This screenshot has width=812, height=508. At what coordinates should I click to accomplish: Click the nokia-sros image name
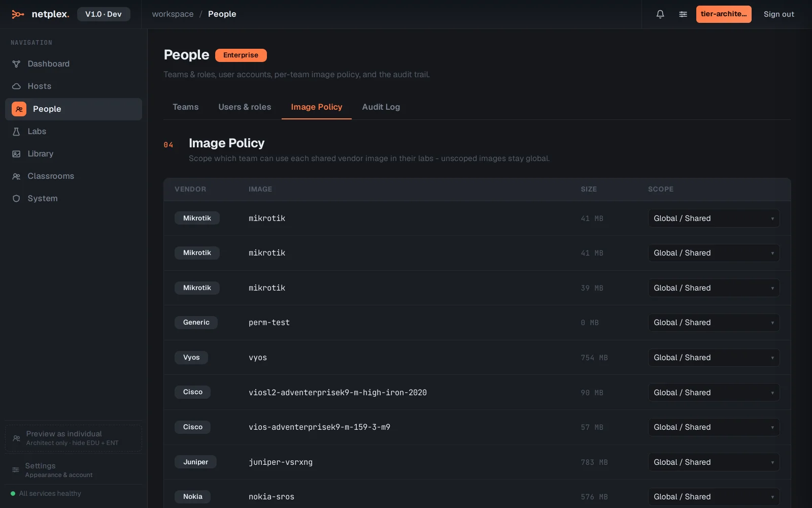pyautogui.click(x=272, y=497)
